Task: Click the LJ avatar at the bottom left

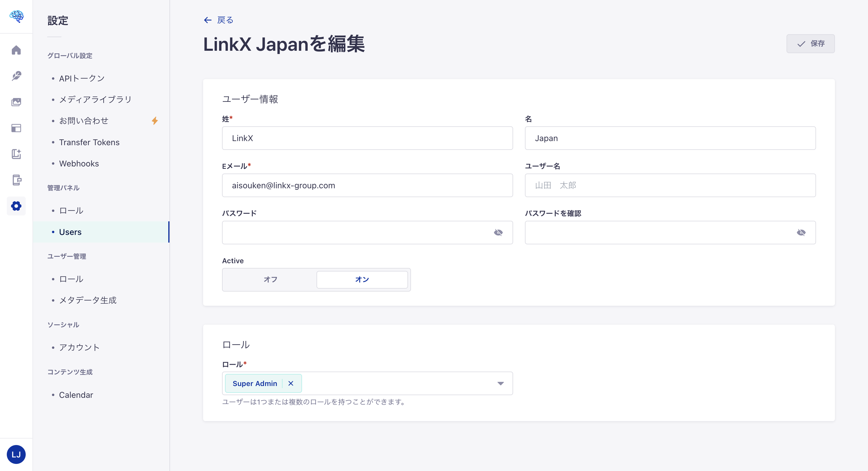Action: point(16,454)
